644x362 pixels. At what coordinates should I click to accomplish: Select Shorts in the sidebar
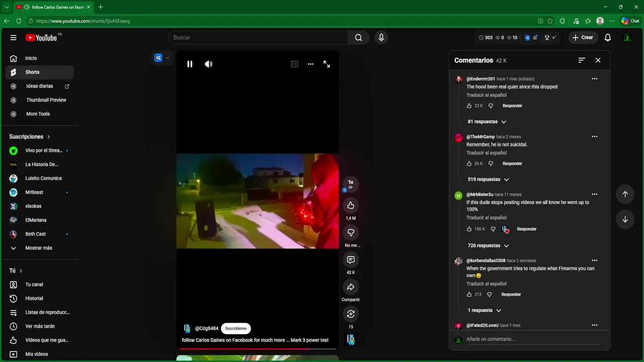click(40, 72)
